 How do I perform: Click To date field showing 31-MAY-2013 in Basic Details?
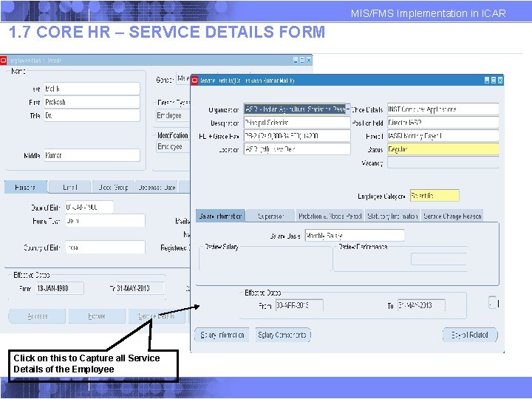click(x=140, y=288)
